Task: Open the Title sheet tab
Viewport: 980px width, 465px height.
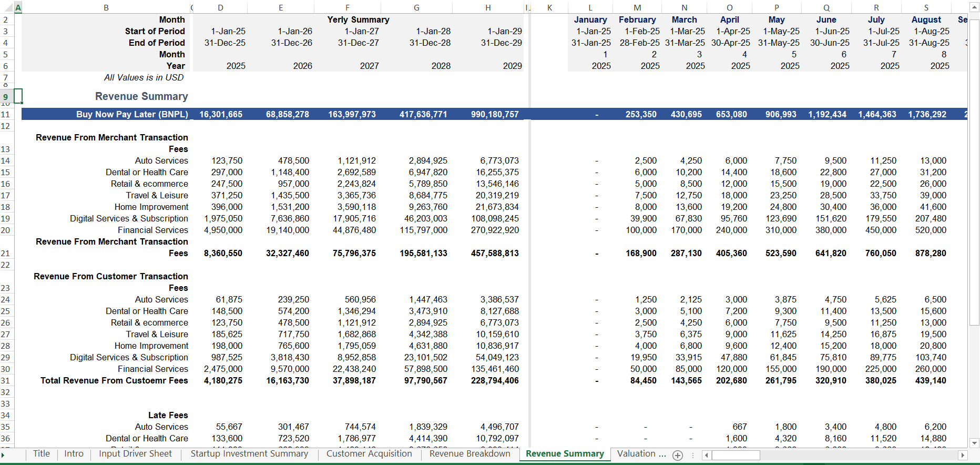Action: click(x=42, y=454)
